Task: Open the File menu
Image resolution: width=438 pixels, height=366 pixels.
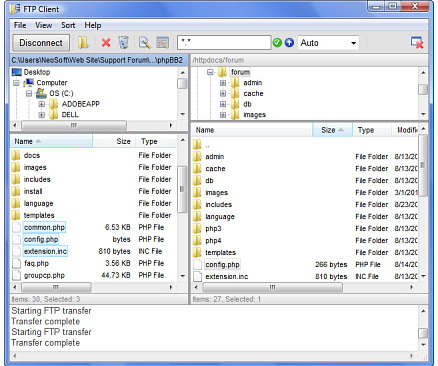Action: (x=20, y=25)
